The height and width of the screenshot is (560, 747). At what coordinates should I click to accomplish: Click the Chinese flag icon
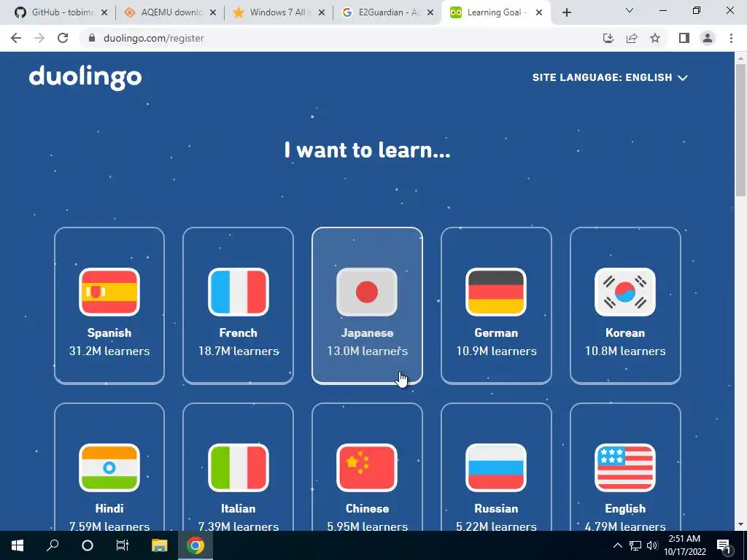click(367, 467)
